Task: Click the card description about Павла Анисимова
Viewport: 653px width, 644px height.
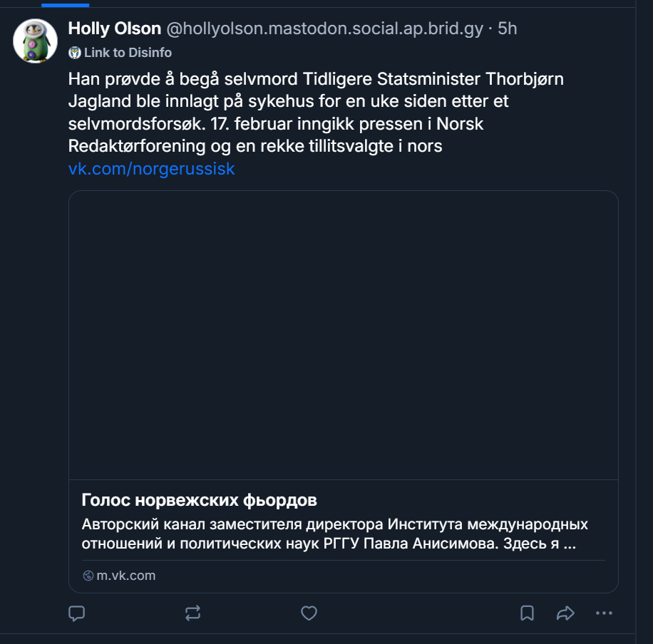Action: coord(335,534)
